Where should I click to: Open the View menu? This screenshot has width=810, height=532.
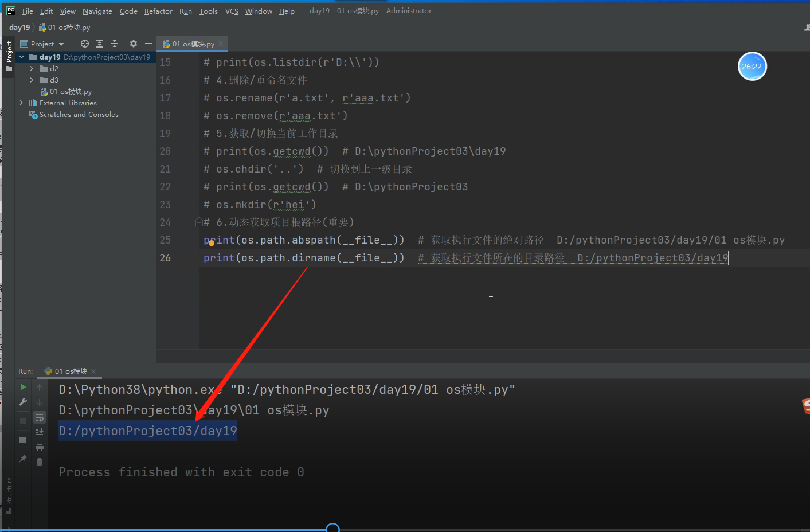(x=68, y=11)
